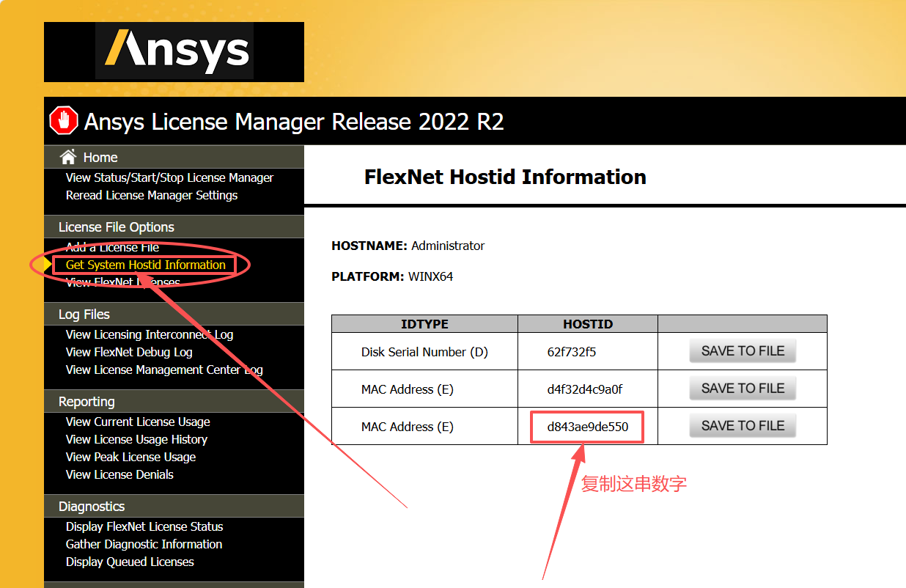
Task: Open View License Denials
Action: point(119,474)
